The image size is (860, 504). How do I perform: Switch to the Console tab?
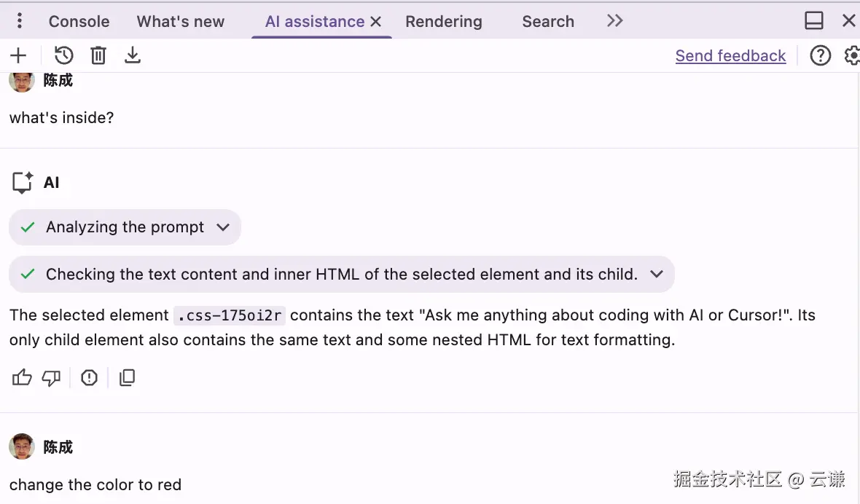[79, 22]
